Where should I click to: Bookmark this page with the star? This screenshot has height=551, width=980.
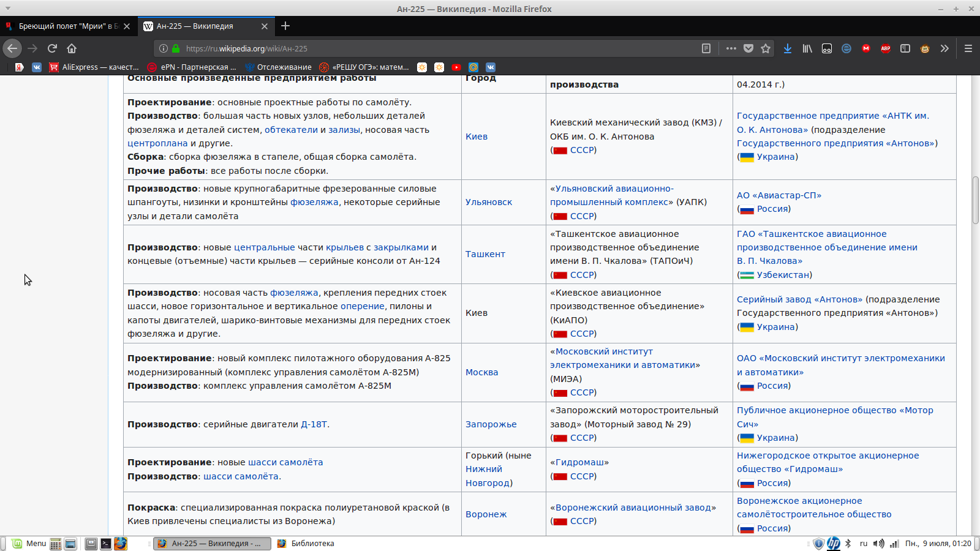pyautogui.click(x=766, y=48)
